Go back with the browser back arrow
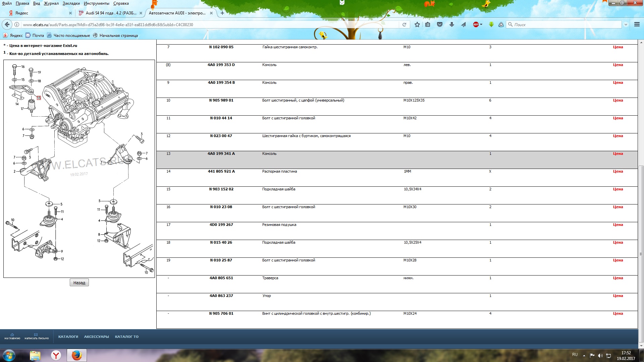Screen dimensions: 644x362 [7, 24]
